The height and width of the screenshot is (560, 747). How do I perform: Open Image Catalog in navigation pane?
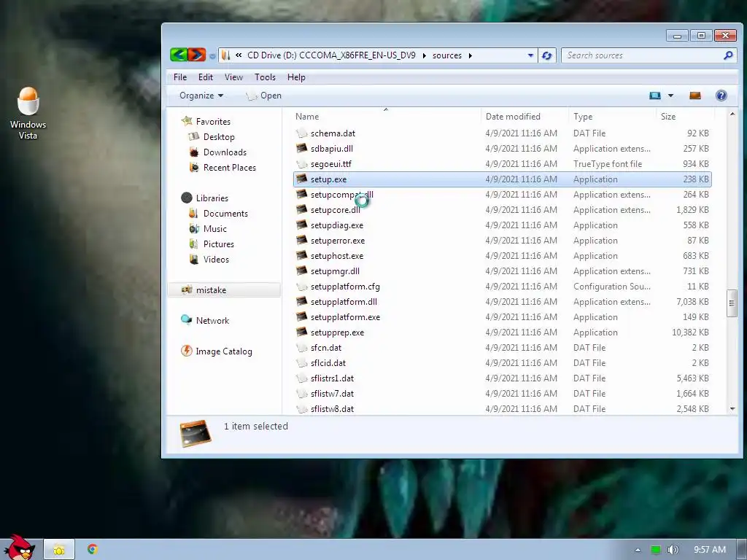pos(223,351)
